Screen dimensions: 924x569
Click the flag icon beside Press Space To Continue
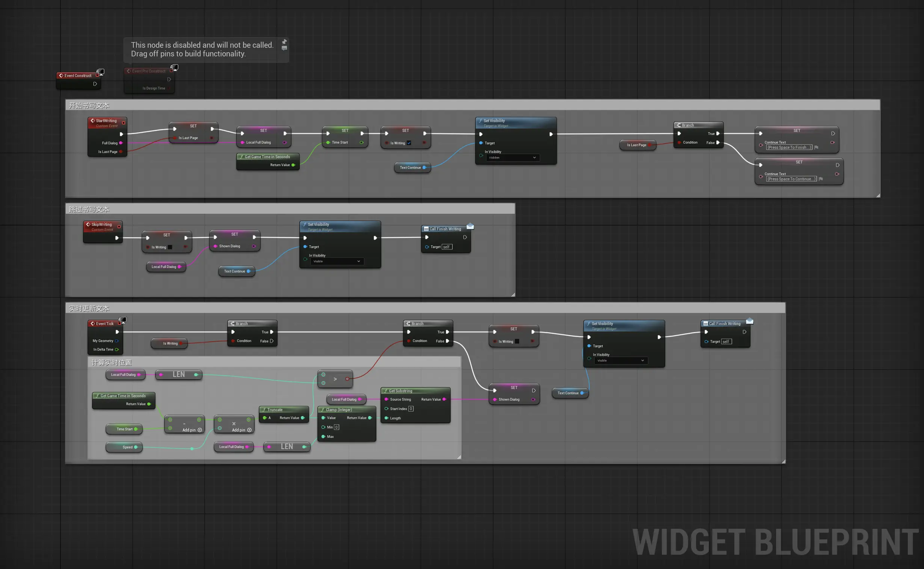coord(821,179)
